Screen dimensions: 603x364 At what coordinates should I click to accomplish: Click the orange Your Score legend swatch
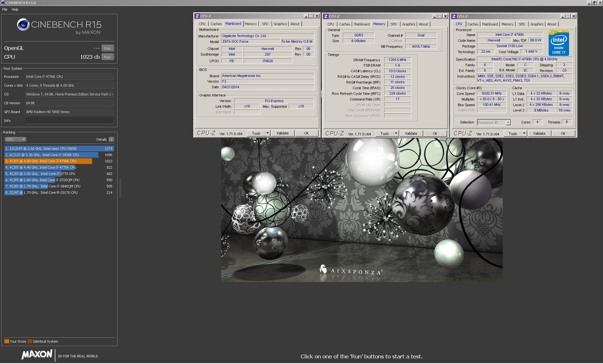point(7,341)
